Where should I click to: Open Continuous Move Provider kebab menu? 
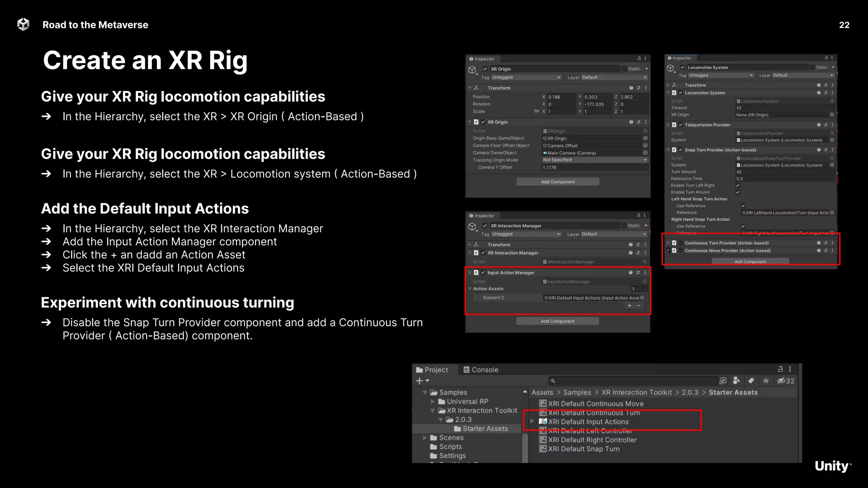pos(832,251)
